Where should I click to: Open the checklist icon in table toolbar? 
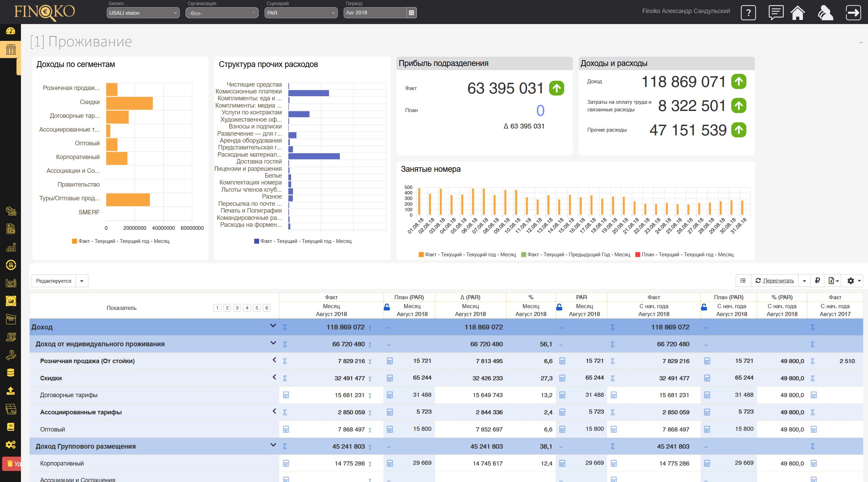coord(743,280)
